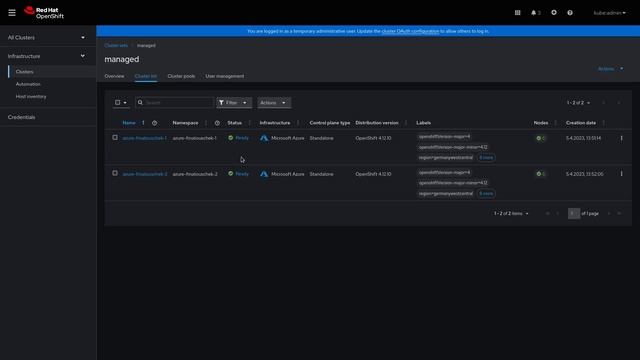640x360 pixels.
Task: Open the All Clusters perspective dropdown
Action: tap(47, 38)
